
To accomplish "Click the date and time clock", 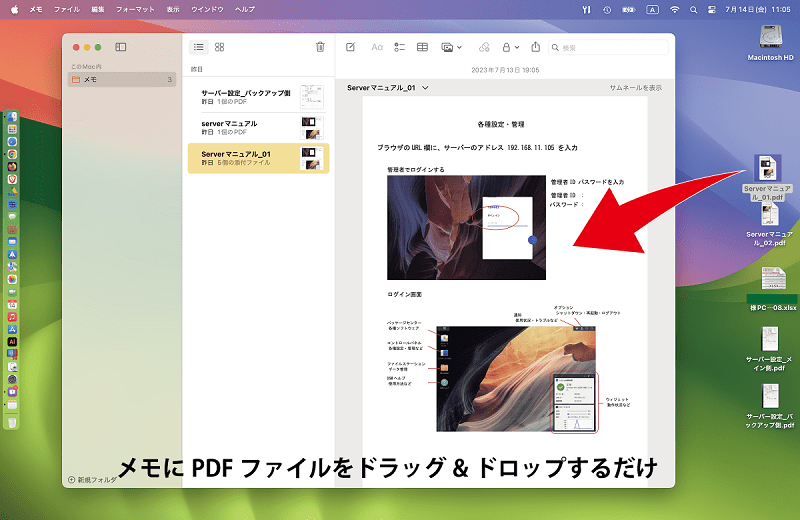I will point(758,9).
